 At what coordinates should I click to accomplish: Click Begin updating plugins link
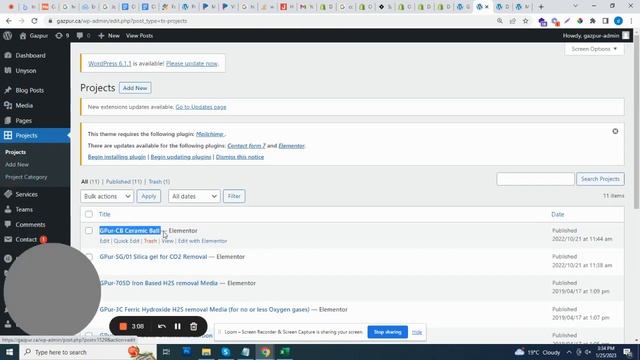[x=181, y=157]
